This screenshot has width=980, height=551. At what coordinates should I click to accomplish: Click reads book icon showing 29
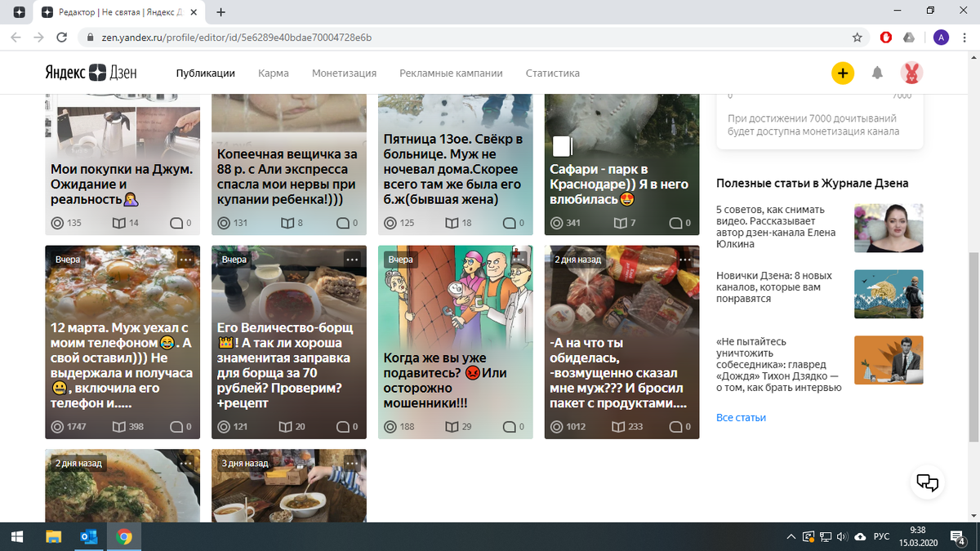452,426
